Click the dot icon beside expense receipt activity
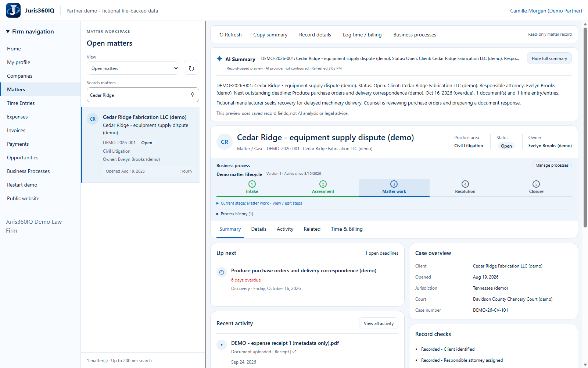The height and width of the screenshot is (368, 588). [222, 345]
